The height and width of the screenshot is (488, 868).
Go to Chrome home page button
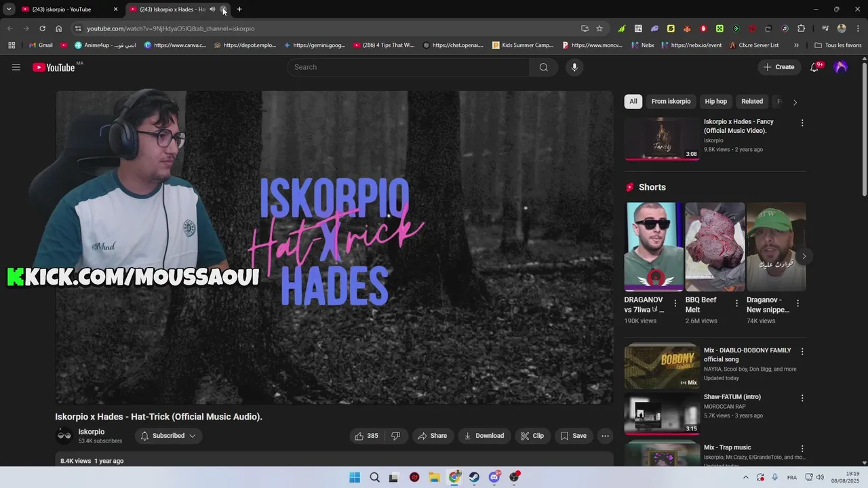pyautogui.click(x=58, y=28)
